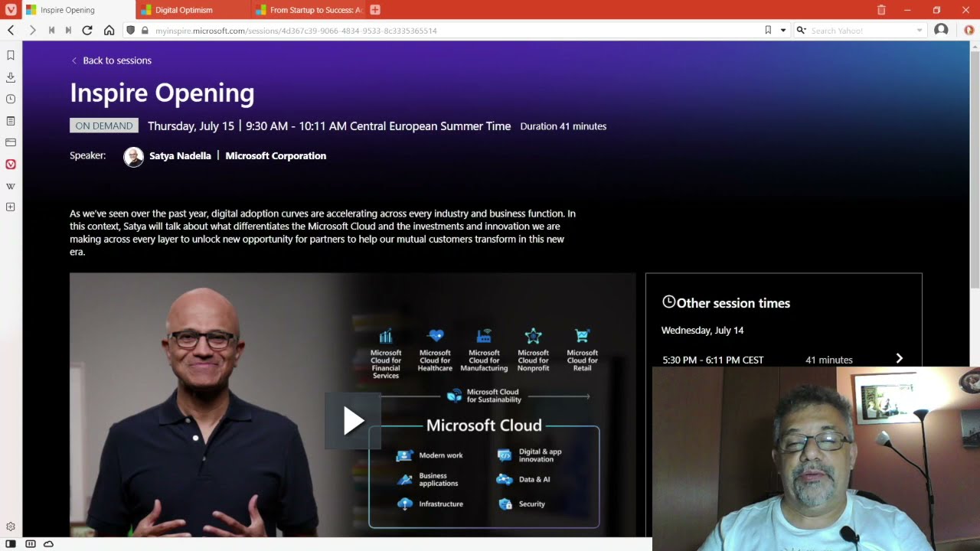The image size is (980, 551).
Task: Click the rewind history button
Action: (x=51, y=31)
